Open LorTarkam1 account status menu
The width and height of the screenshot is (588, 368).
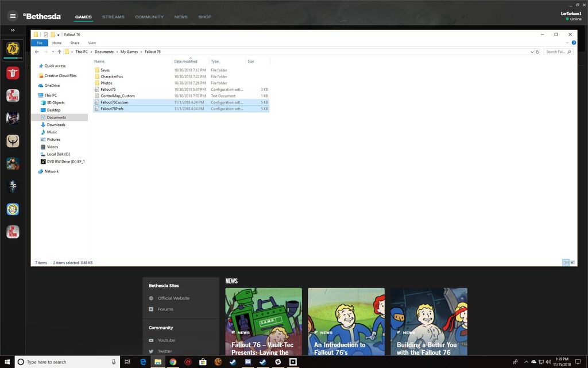(x=571, y=16)
